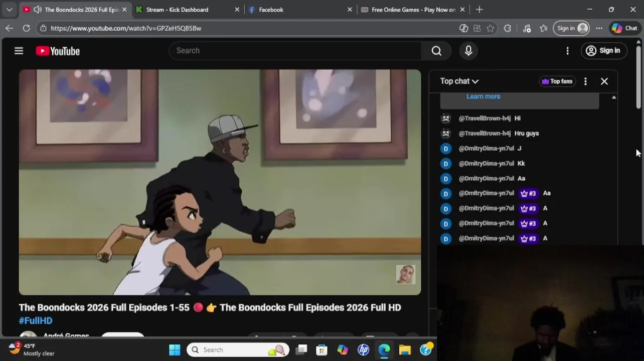Open the Copilot icon in address bar
Image resolution: width=644 pixels, height=361 pixels.
click(464, 28)
